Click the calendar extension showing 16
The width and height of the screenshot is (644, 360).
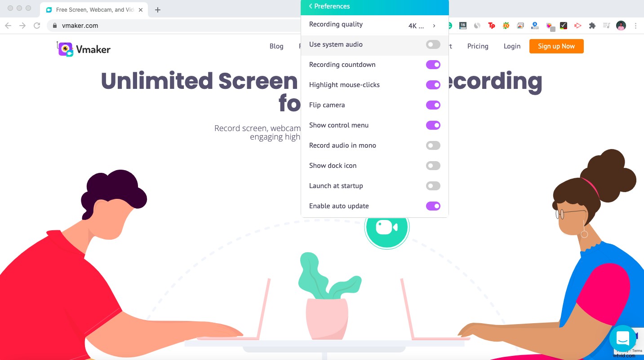click(x=462, y=26)
